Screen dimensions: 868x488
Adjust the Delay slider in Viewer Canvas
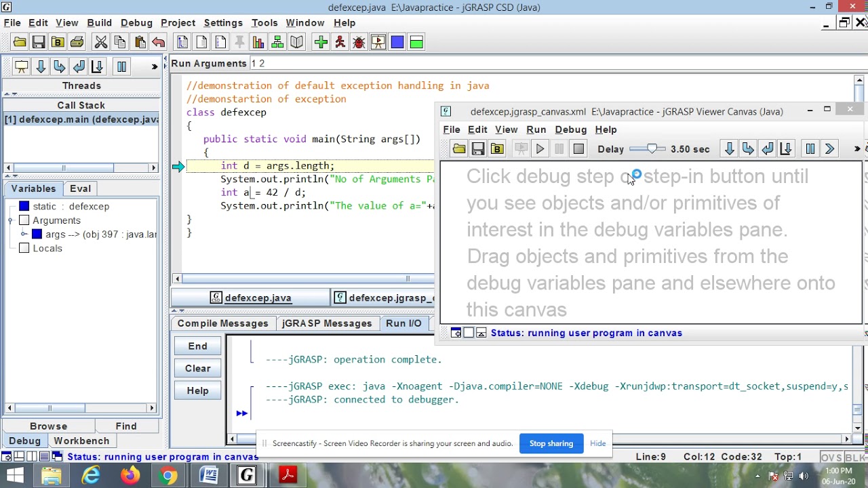pos(653,149)
